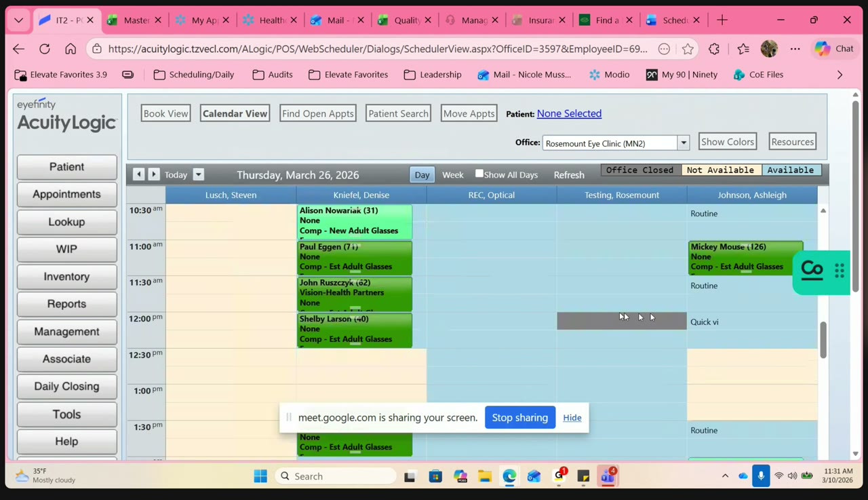868x500 pixels.
Task: Click Stop sharing button
Action: point(520,417)
